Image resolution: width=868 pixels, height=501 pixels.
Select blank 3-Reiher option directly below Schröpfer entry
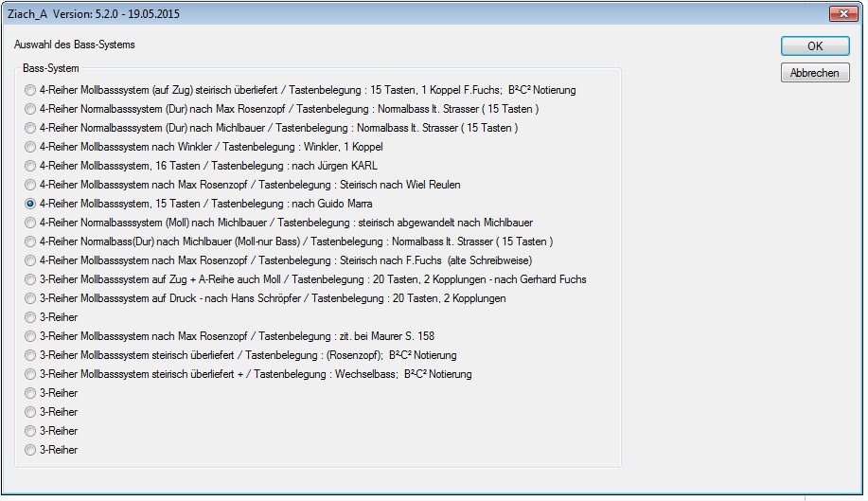coord(31,317)
